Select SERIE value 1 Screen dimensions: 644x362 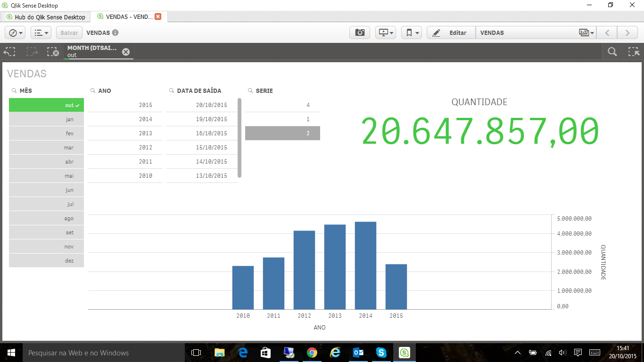(282, 119)
